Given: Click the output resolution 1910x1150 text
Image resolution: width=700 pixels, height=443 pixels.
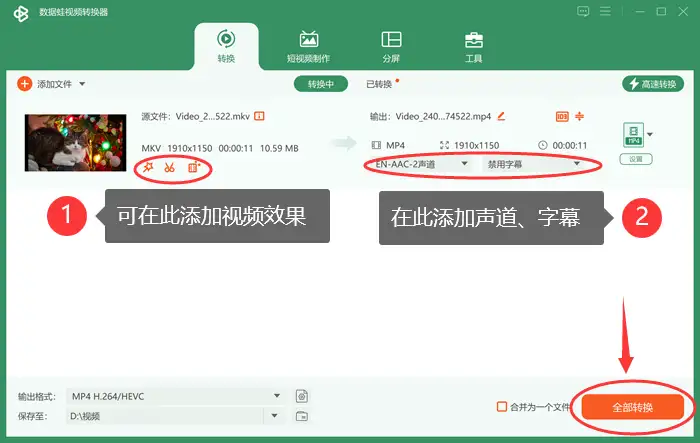Looking at the screenshot, I should pos(476,145).
